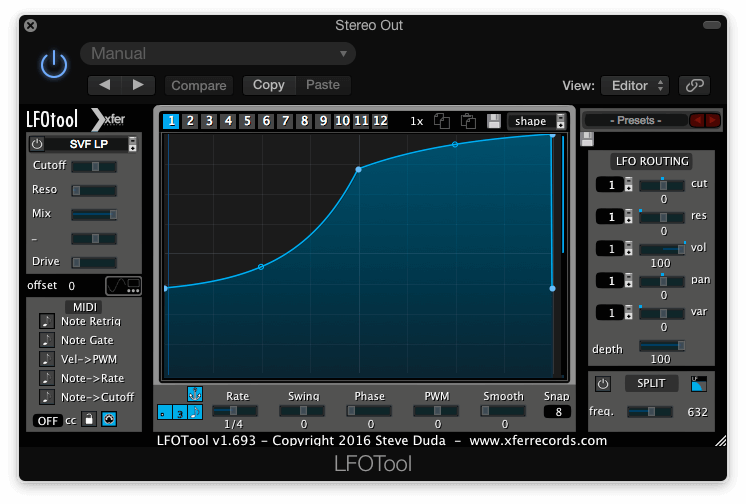Toggle the note sync rate button
Screen dimensions: 746x504
195,412
